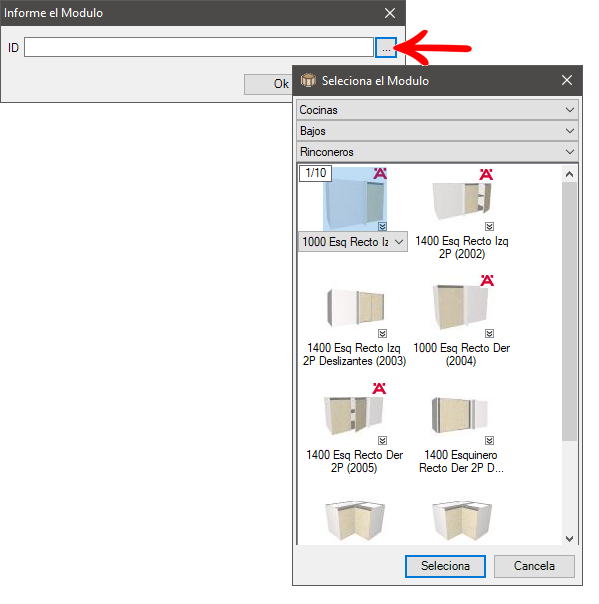Click the ID text input field

[199, 47]
